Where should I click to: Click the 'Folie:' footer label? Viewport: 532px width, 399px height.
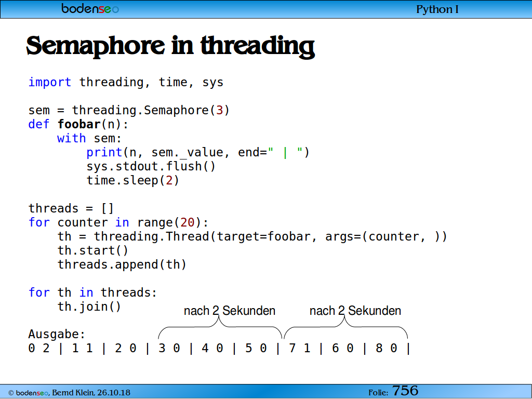[378, 393]
